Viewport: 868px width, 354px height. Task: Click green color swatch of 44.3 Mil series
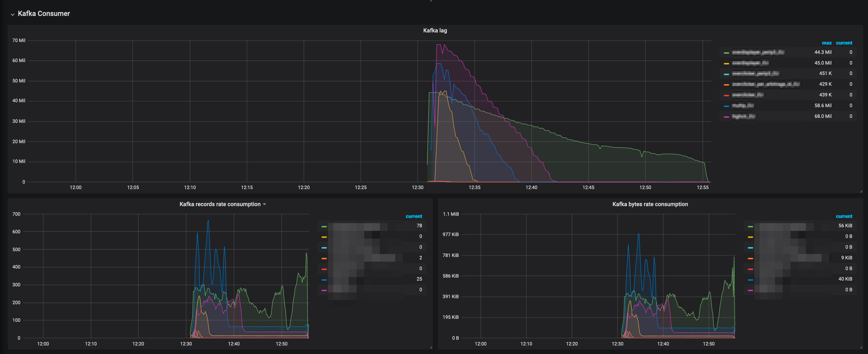[726, 53]
